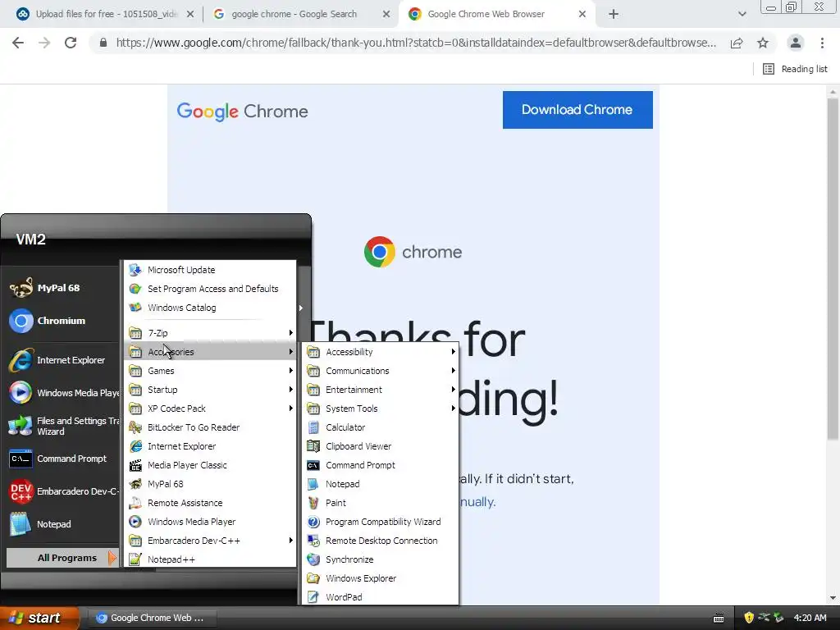Open Windows Media Player in All Programs list
The height and width of the screenshot is (630, 840).
pos(210,522)
